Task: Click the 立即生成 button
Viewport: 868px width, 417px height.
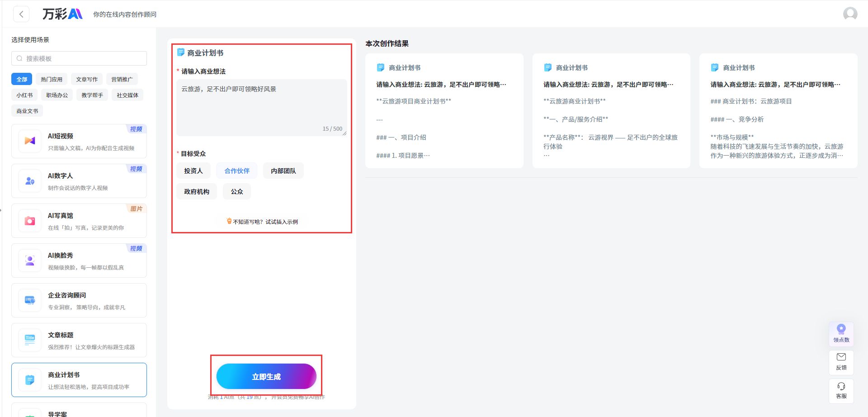Action: tap(266, 376)
